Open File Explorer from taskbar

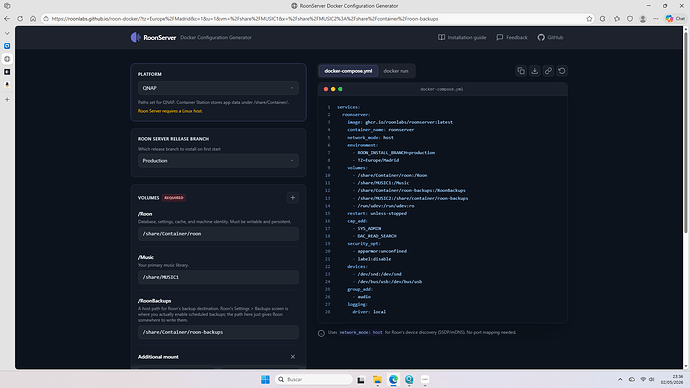[377, 379]
